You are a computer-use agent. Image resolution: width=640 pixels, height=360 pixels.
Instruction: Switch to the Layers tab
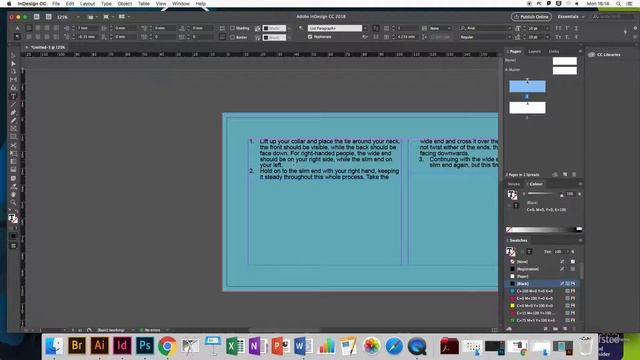pyautogui.click(x=534, y=51)
